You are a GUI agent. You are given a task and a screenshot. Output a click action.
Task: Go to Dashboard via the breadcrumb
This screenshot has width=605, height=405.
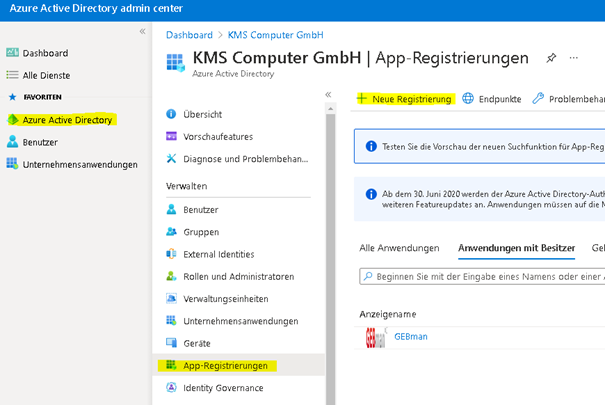pos(189,33)
